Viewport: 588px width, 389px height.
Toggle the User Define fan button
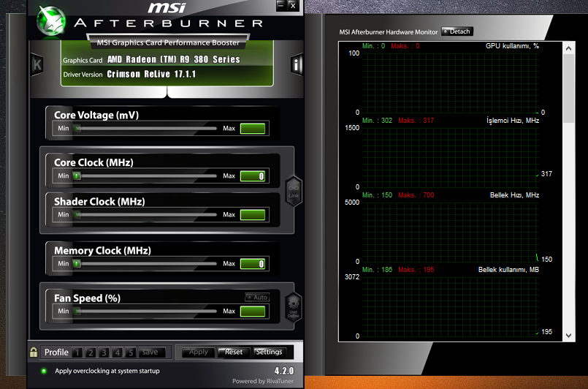[294, 307]
